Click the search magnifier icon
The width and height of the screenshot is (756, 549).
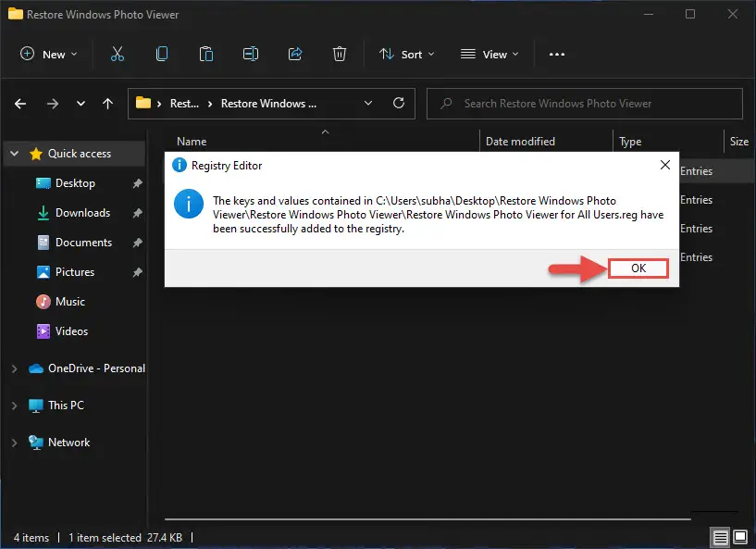446,104
